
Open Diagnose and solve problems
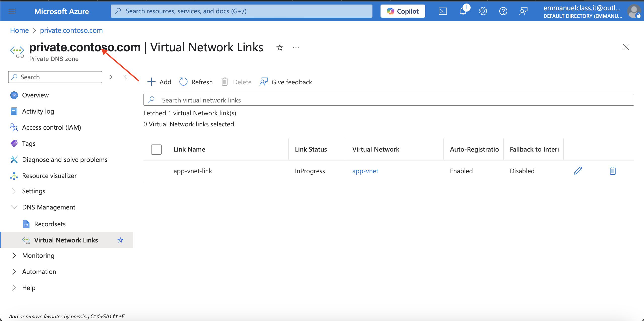[x=65, y=160]
